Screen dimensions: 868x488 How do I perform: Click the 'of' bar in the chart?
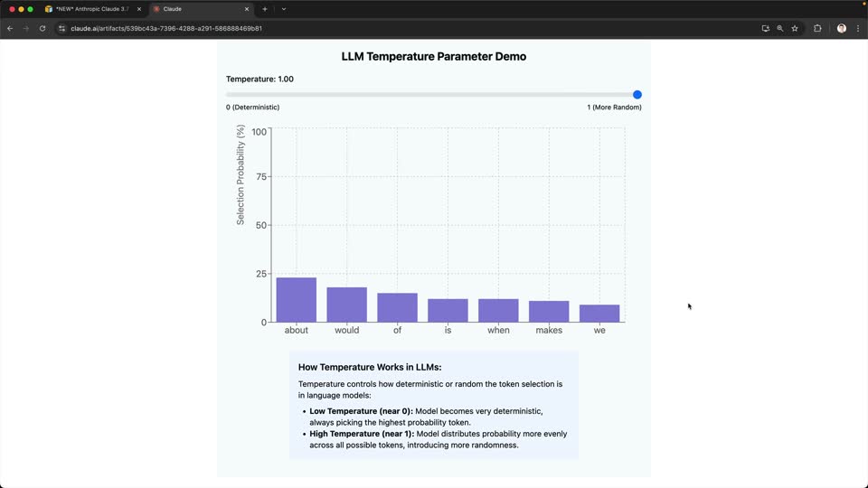[398, 307]
